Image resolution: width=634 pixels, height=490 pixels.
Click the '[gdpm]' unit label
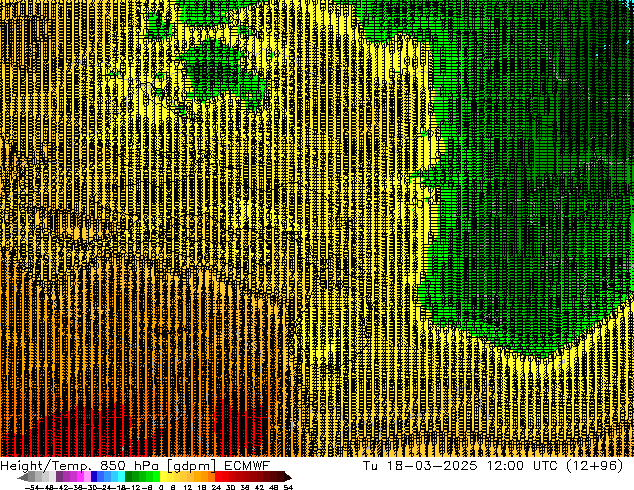pyautogui.click(x=192, y=466)
